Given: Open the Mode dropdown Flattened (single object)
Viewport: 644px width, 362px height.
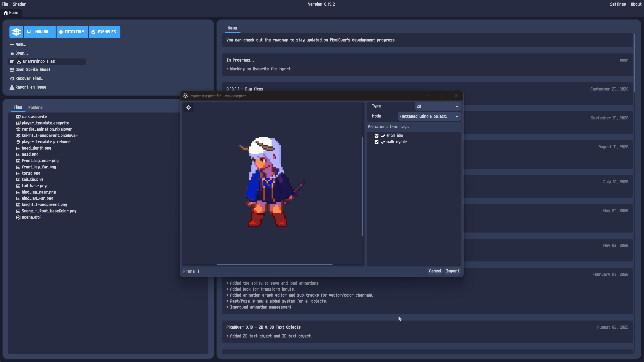Looking at the screenshot, I should tap(429, 117).
